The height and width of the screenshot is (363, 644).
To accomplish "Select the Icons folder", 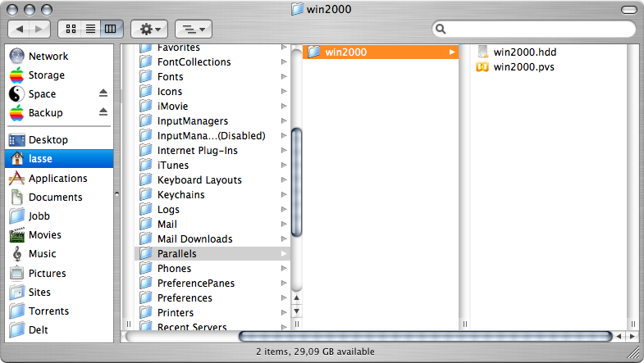I will coord(212,92).
